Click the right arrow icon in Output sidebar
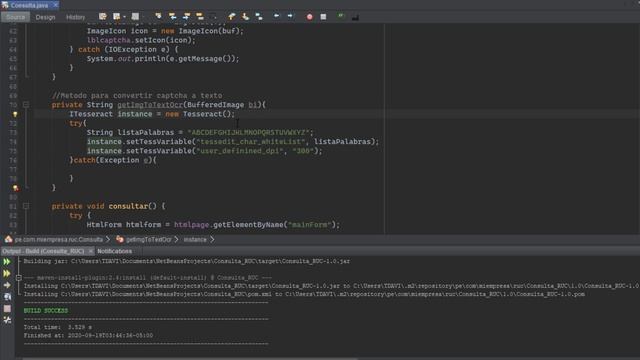 7,285
